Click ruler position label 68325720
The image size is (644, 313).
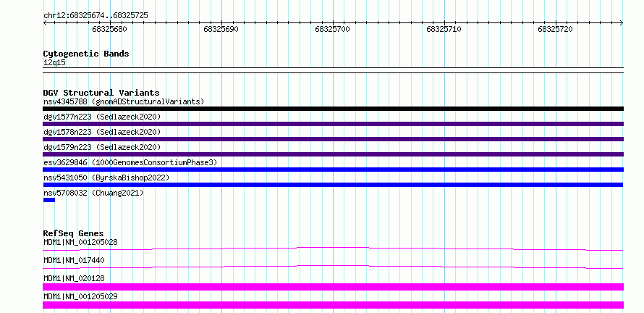[x=555, y=29]
